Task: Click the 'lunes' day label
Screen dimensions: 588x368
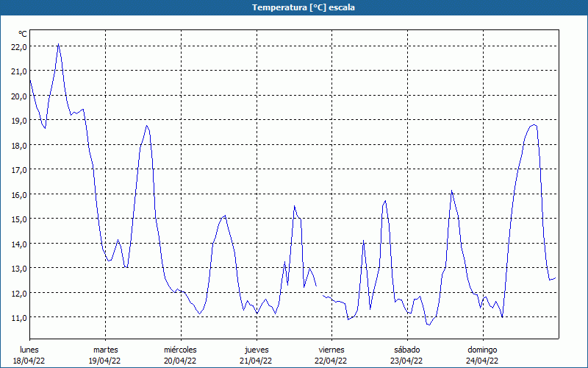Action: (29, 350)
